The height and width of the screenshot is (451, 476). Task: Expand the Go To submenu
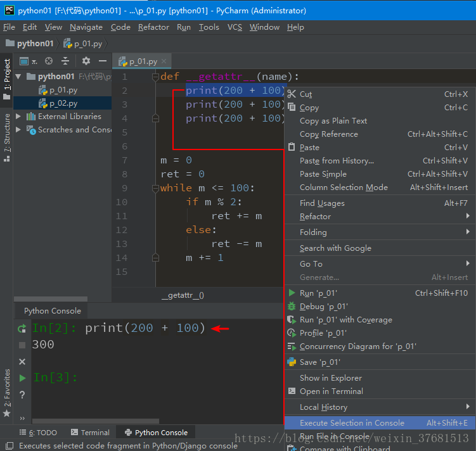click(380, 264)
